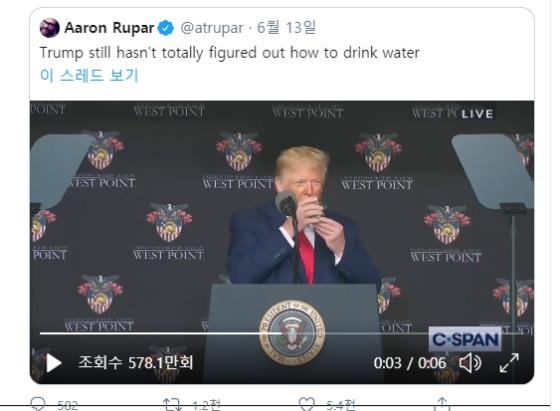Click the 조회수 578.1만회 view count
The width and height of the screenshot is (560, 411).
136,362
